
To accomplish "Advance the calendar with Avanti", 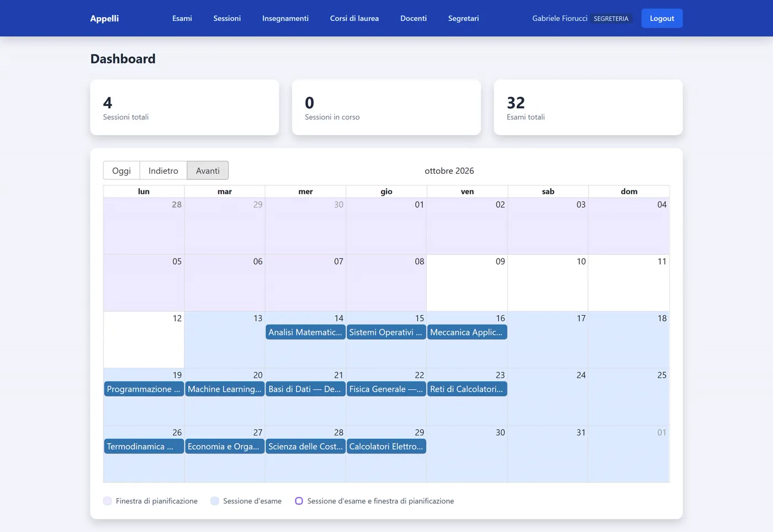I will pos(208,171).
